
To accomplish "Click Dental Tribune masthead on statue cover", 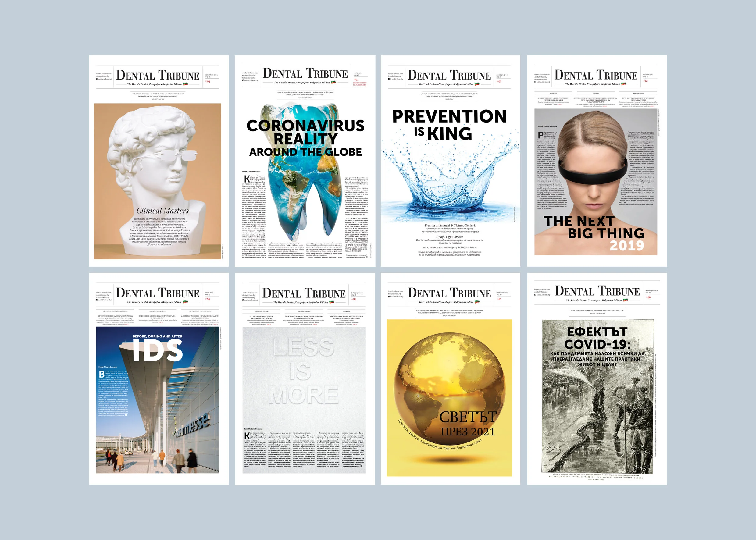I will 158,75.
